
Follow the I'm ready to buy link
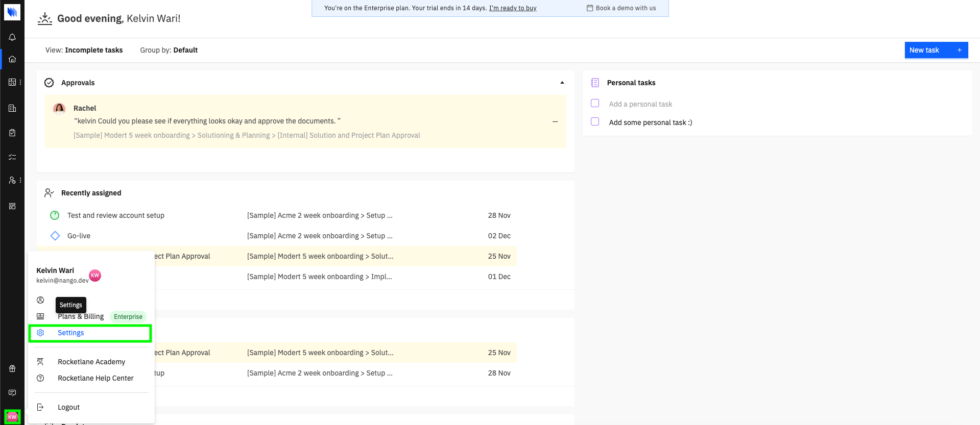coord(513,8)
